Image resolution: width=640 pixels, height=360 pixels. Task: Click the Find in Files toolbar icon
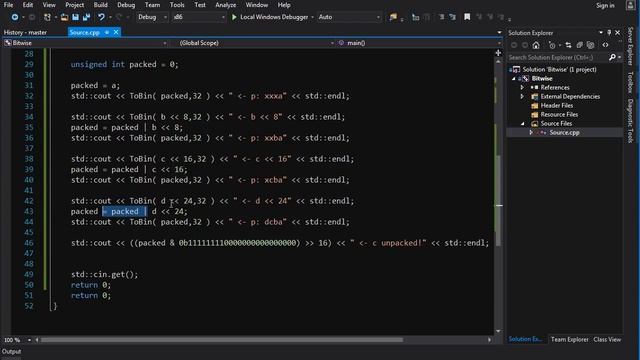click(x=393, y=17)
